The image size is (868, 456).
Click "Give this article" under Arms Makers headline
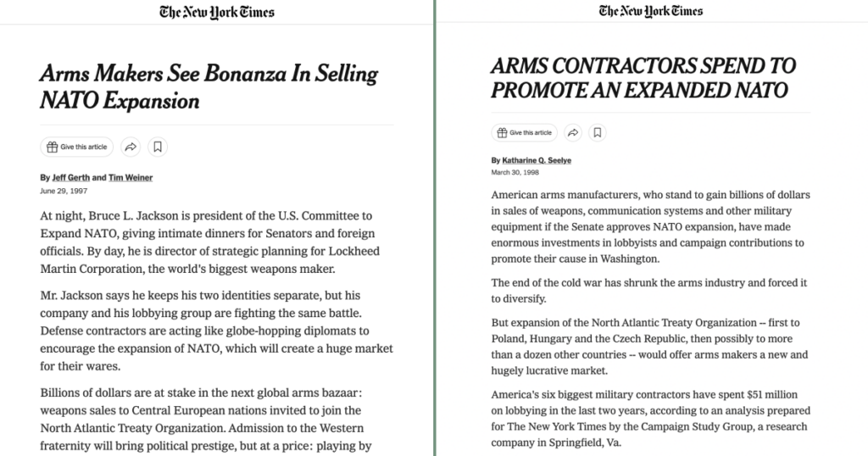coord(77,147)
